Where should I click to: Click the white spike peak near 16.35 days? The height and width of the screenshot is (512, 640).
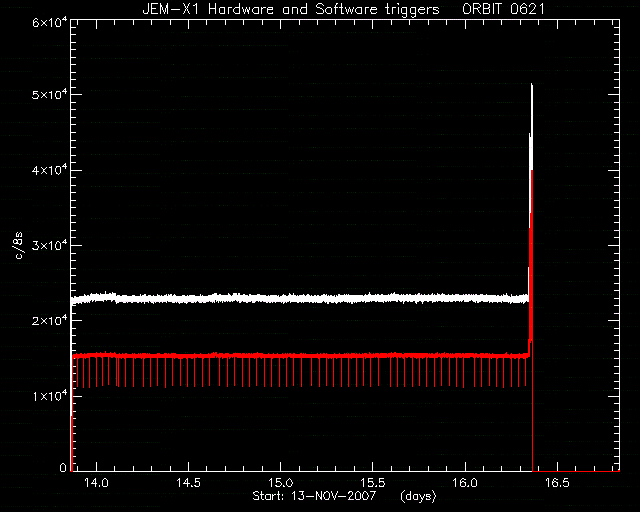(532, 85)
